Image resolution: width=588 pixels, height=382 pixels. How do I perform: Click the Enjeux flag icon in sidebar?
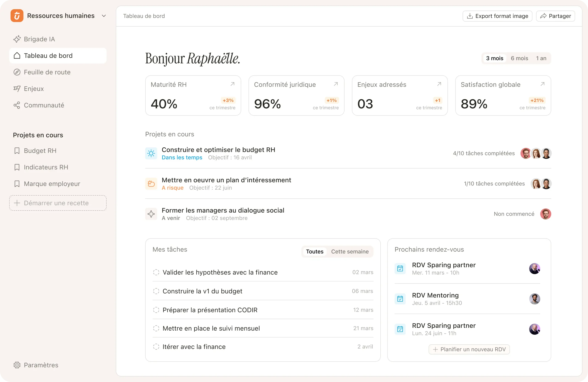coord(17,89)
